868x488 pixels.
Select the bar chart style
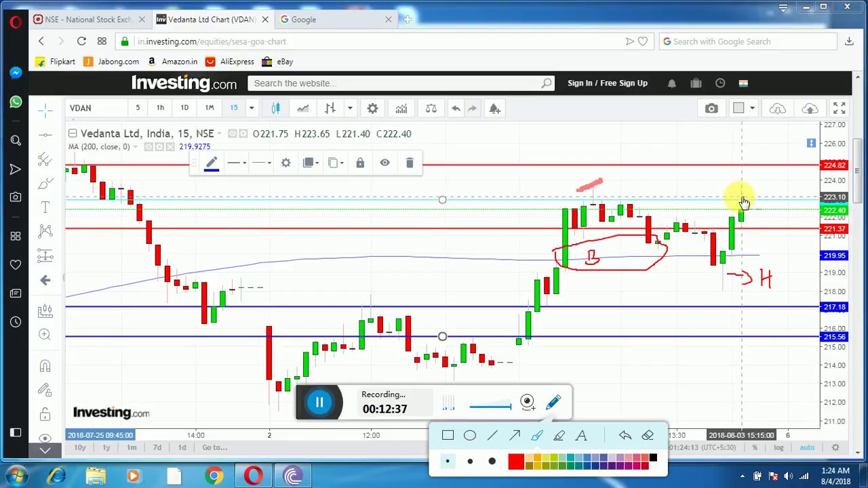click(330, 108)
